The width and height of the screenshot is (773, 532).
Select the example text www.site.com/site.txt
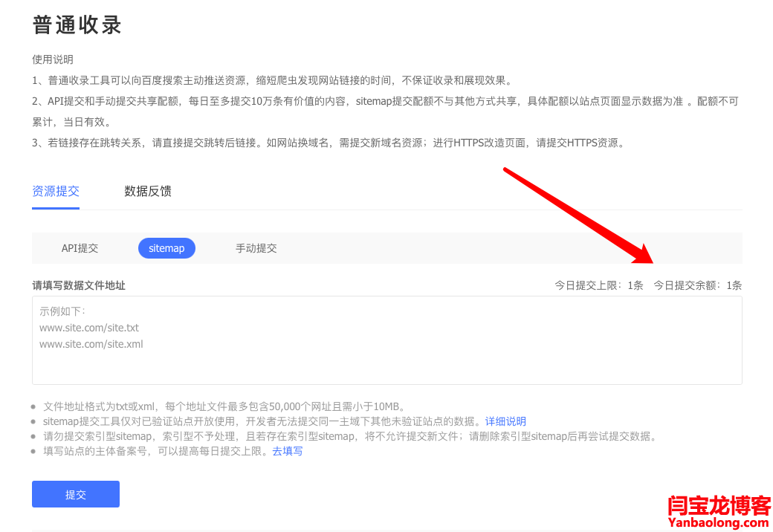tap(89, 327)
